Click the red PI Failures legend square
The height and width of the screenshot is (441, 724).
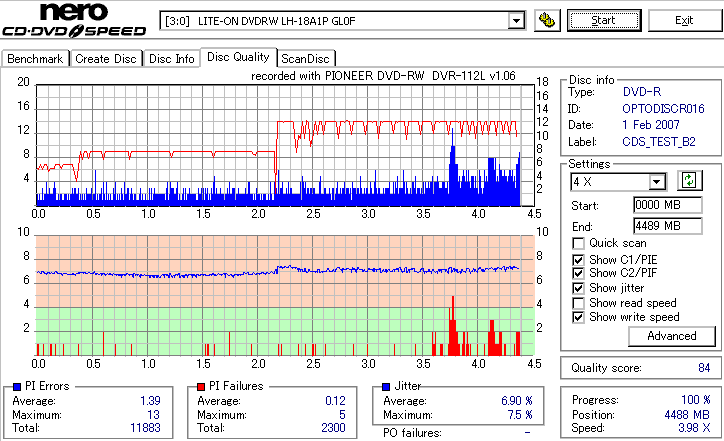[201, 387]
